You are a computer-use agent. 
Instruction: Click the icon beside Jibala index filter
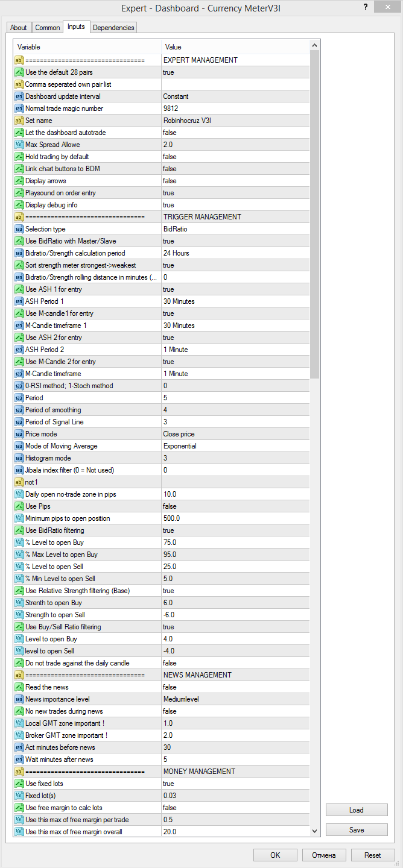(x=19, y=470)
